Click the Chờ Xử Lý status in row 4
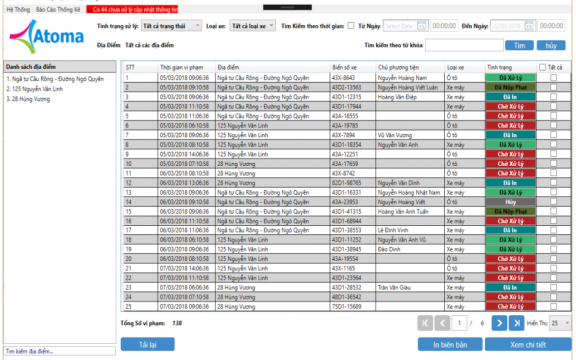This screenshot has height=360, width=576. [x=511, y=107]
